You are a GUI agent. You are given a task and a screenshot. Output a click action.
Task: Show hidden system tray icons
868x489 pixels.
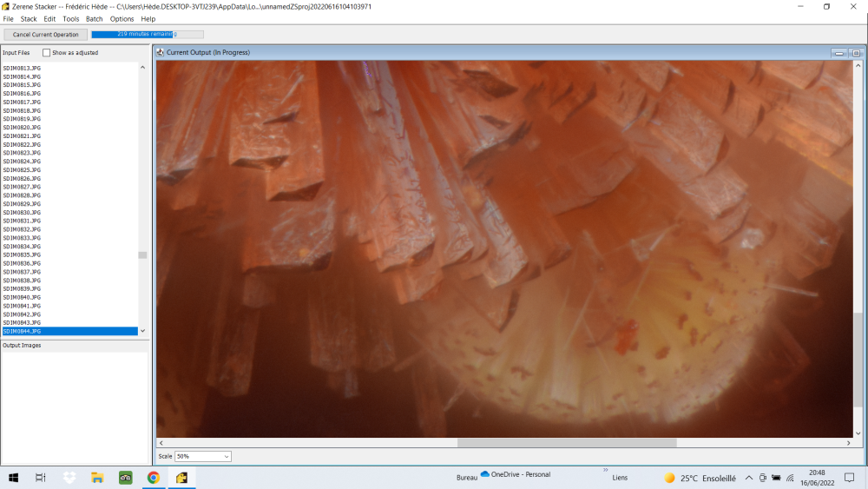(749, 478)
